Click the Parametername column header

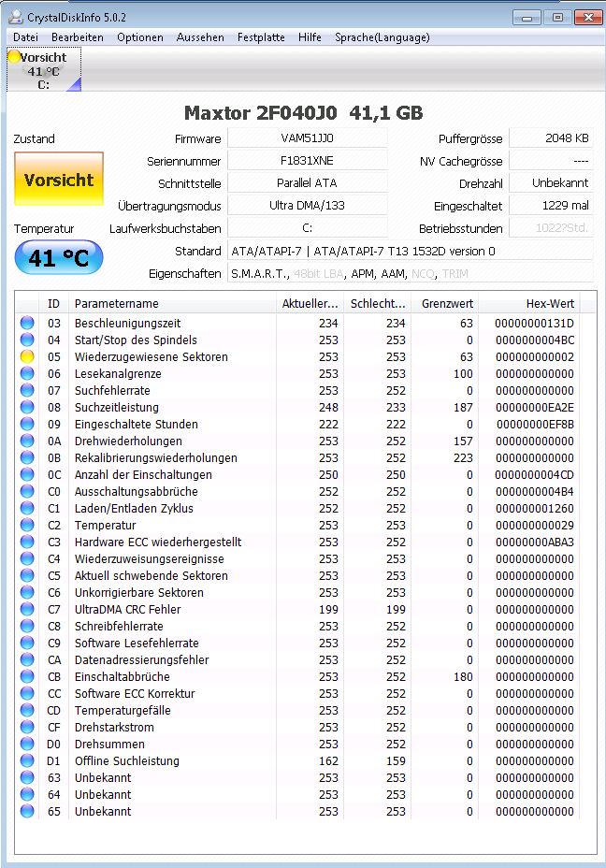(x=172, y=303)
